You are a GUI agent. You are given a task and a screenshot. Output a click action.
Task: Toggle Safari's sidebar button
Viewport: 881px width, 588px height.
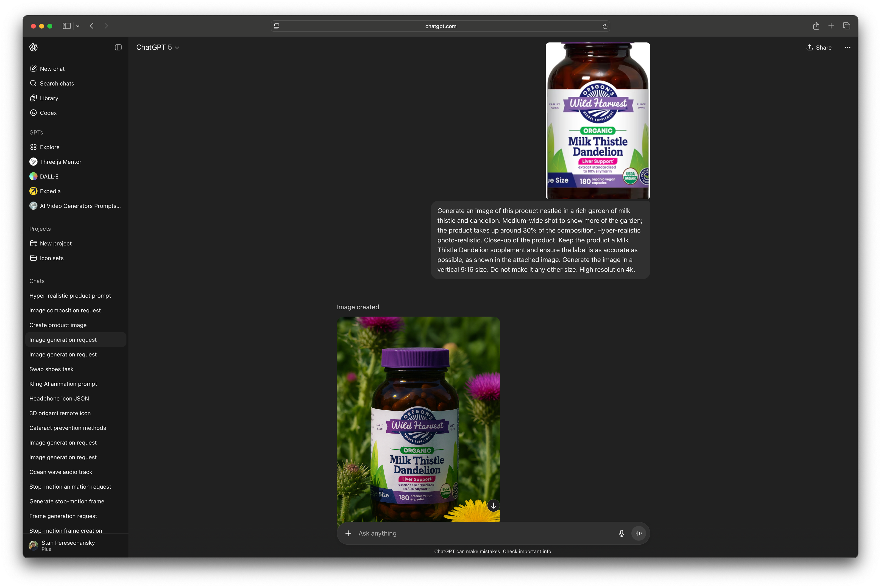pyautogui.click(x=67, y=26)
